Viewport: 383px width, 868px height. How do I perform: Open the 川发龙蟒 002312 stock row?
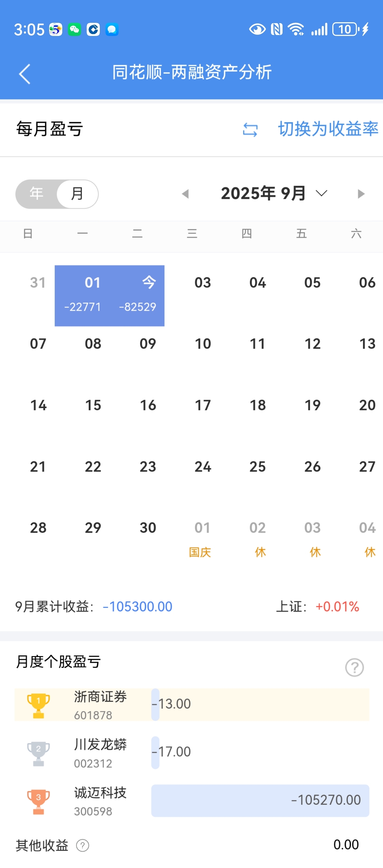(x=192, y=752)
